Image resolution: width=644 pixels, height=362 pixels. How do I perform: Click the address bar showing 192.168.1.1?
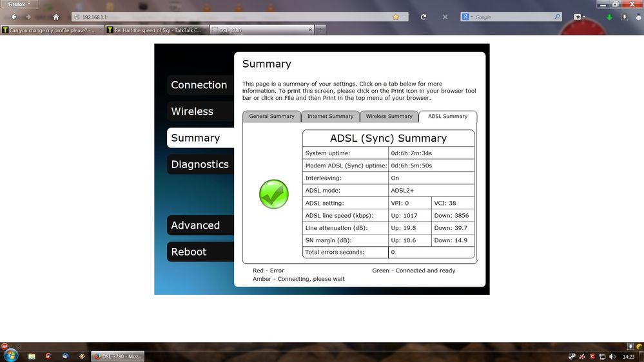tap(232, 17)
